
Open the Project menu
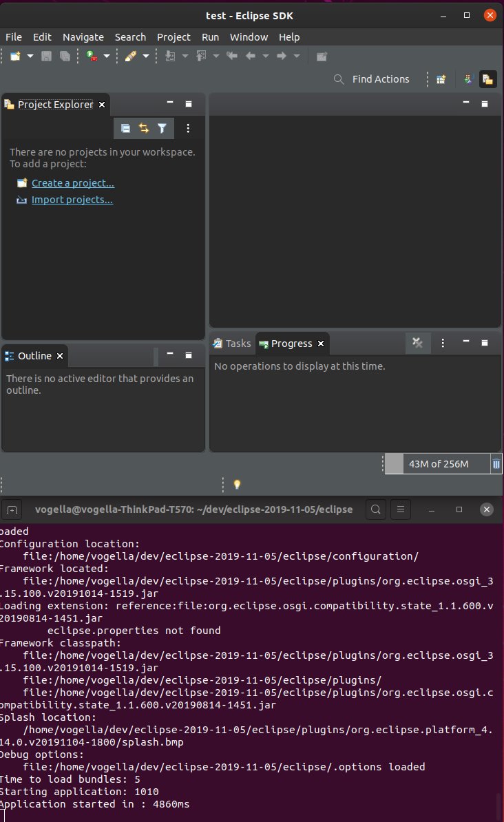[174, 37]
